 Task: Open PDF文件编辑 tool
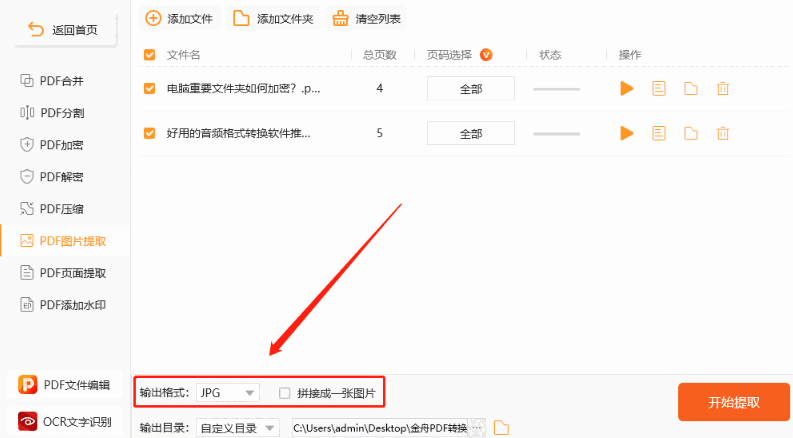point(64,385)
